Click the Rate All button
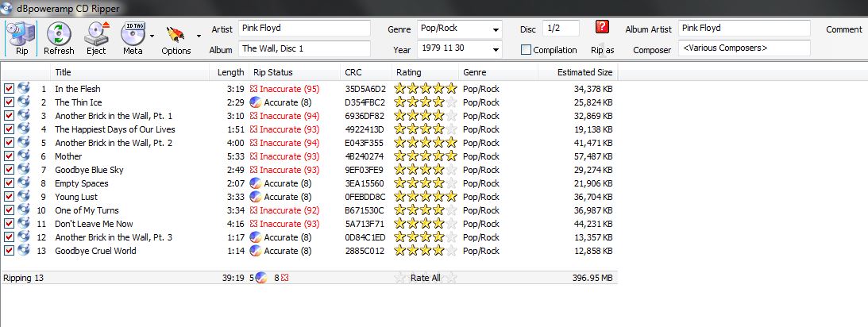The height and width of the screenshot is (327, 868). (x=426, y=278)
